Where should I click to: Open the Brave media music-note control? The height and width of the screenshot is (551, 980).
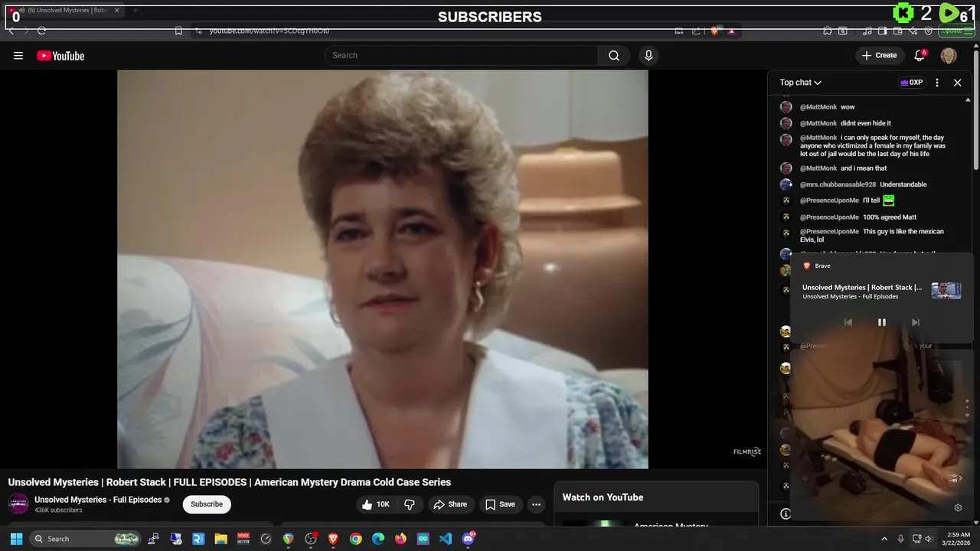[x=867, y=31]
